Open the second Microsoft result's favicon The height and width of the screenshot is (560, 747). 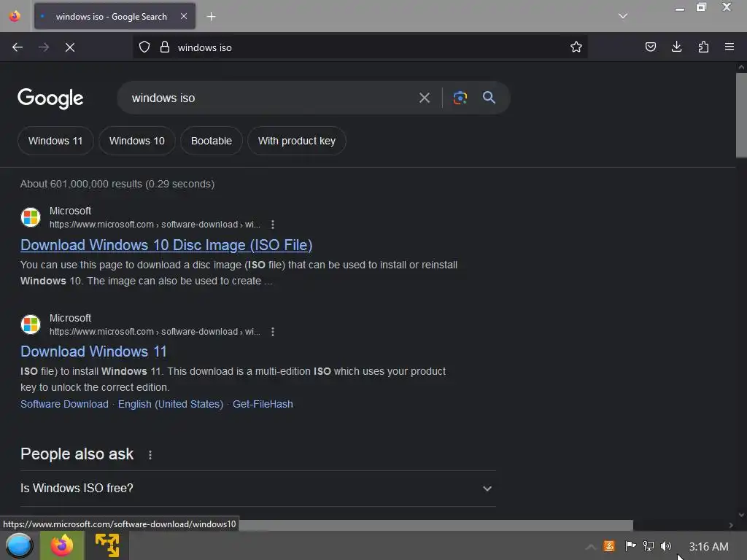tap(31, 324)
